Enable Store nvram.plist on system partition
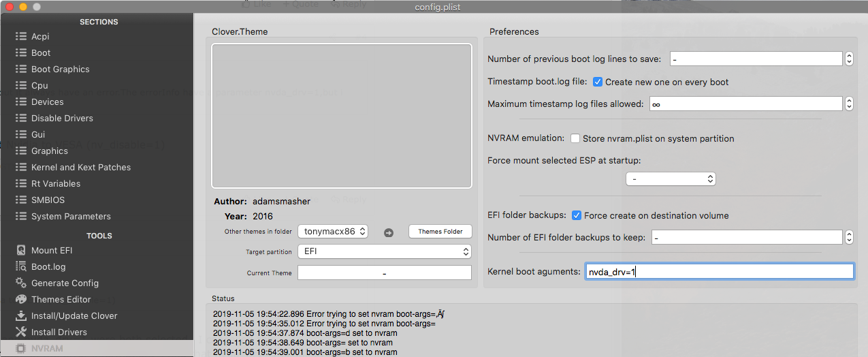The height and width of the screenshot is (357, 868). coord(575,138)
